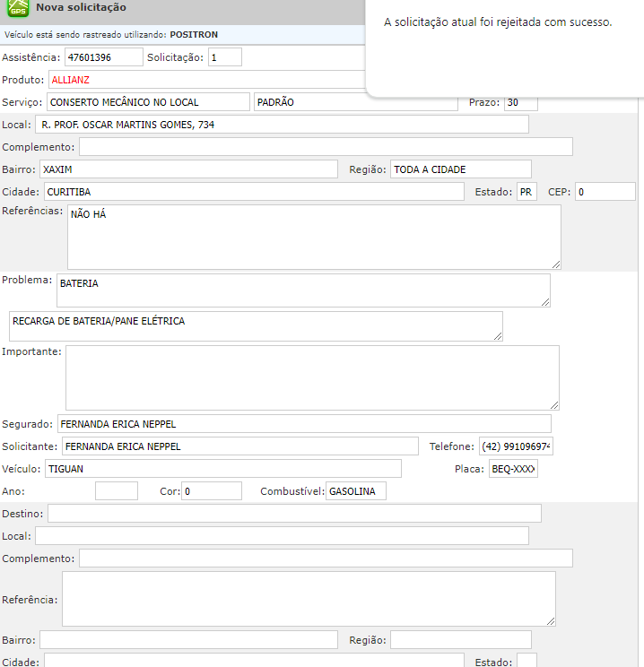This screenshot has width=644, height=667.
Task: Click the CEP field
Action: 605,192
